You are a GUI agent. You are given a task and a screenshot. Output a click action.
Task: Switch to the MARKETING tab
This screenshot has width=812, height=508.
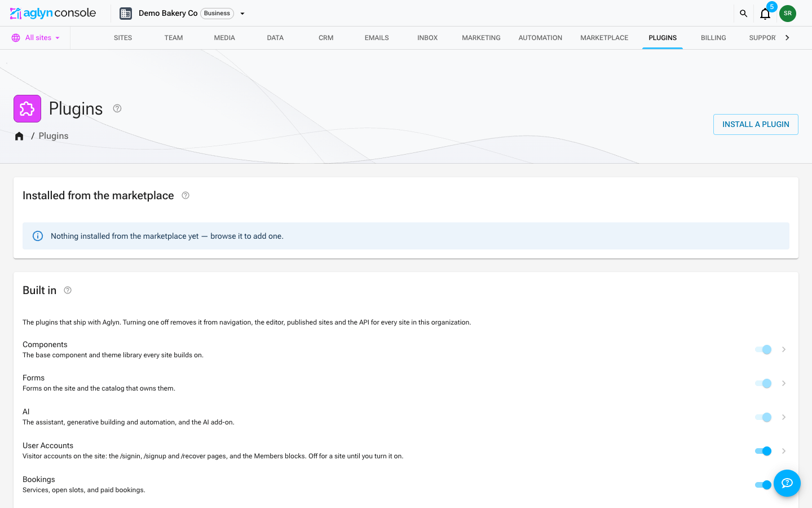pyautogui.click(x=481, y=38)
